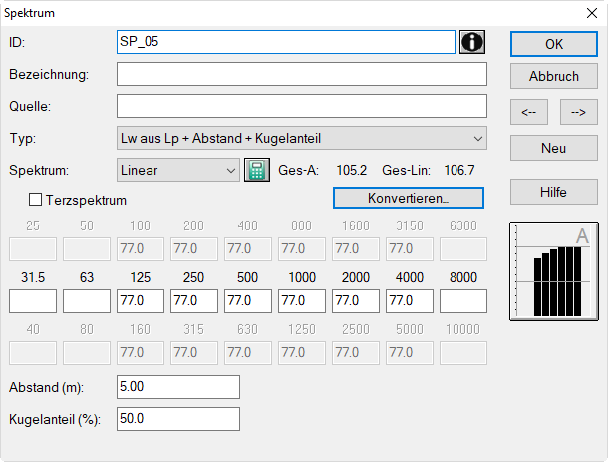Screen dimensions: 608x462
Task: Click the disabled 80 Hz third-octave field
Action: [87, 353]
